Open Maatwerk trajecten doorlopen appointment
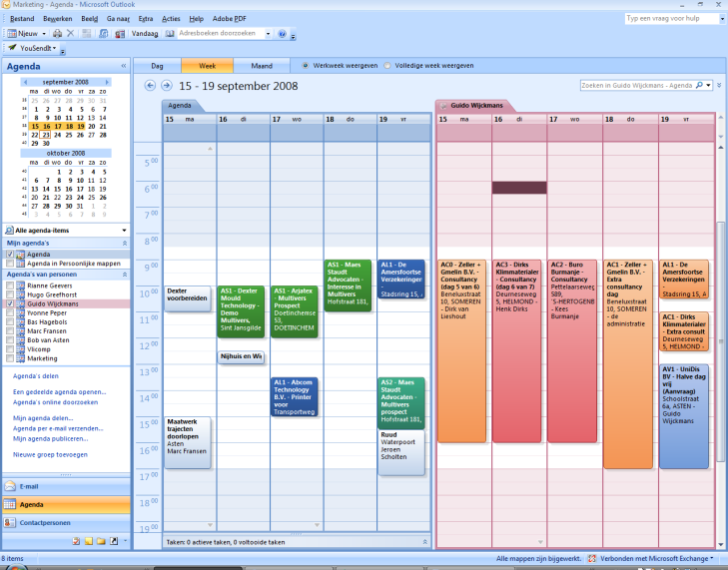This screenshot has height=570, width=728. coord(187,442)
